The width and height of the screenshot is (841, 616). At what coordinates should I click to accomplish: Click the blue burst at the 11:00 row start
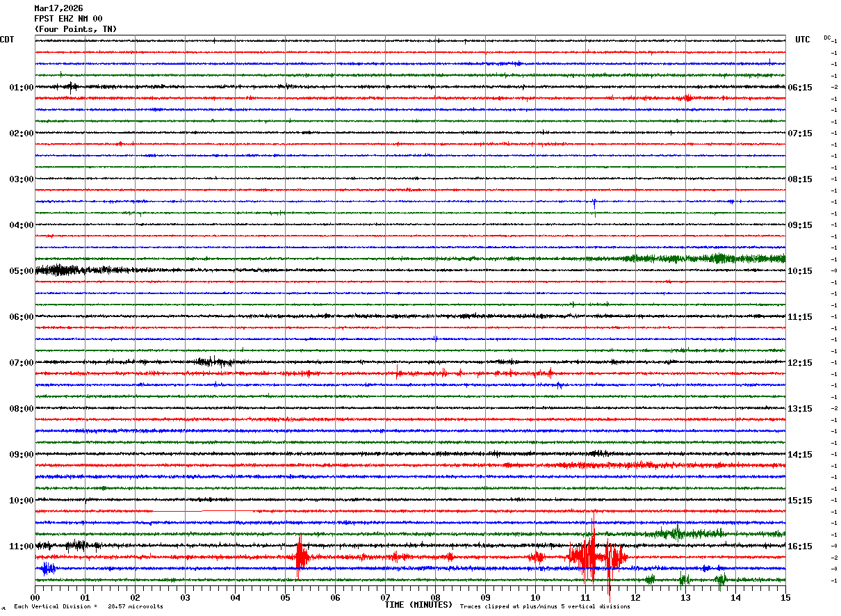coord(48,569)
